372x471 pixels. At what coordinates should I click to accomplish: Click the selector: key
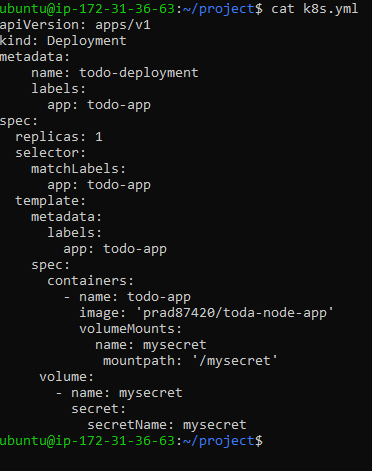click(x=51, y=153)
